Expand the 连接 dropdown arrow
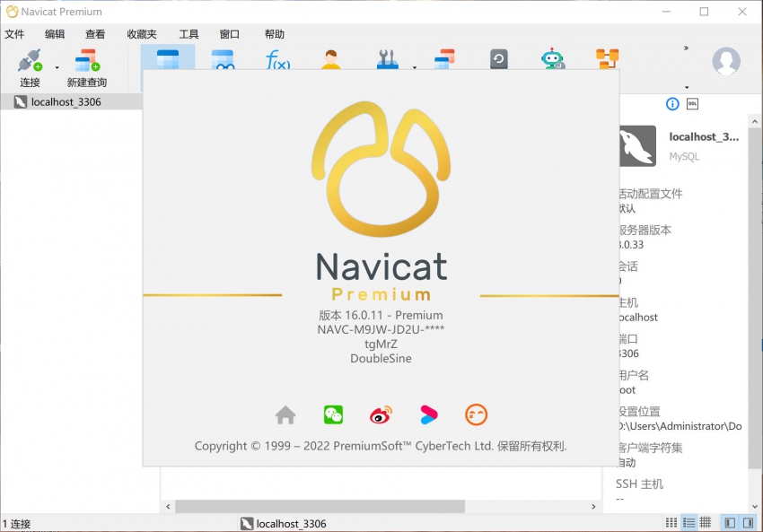The width and height of the screenshot is (763, 532). (57, 67)
